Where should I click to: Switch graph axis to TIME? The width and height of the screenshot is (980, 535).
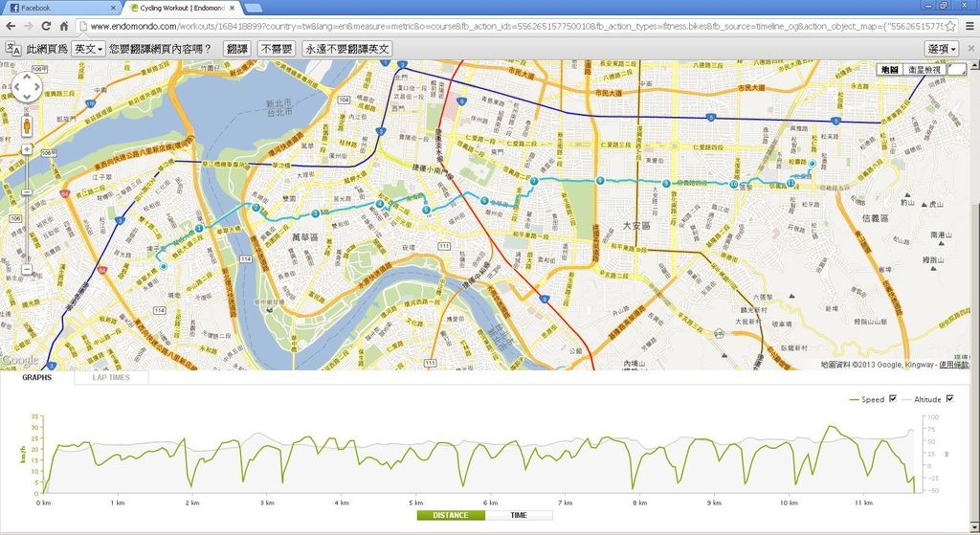pyautogui.click(x=519, y=516)
